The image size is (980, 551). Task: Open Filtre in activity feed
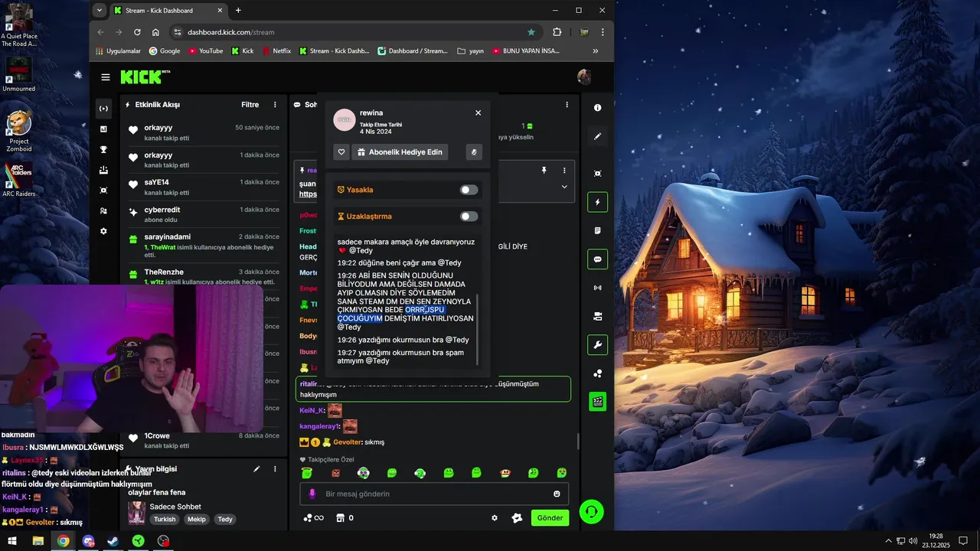[x=250, y=105]
